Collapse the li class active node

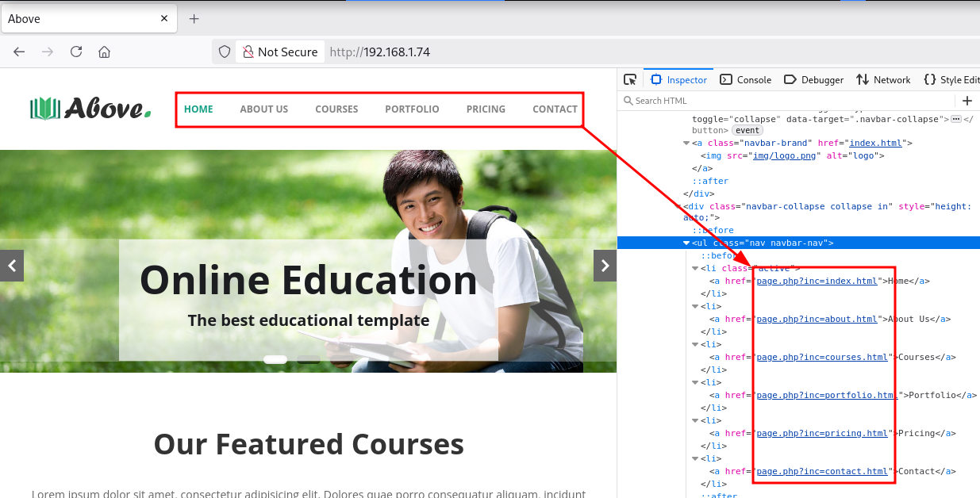click(x=695, y=269)
